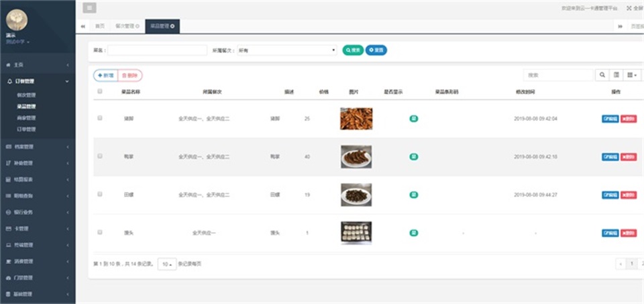Switch to the 首页 tab

click(x=100, y=26)
